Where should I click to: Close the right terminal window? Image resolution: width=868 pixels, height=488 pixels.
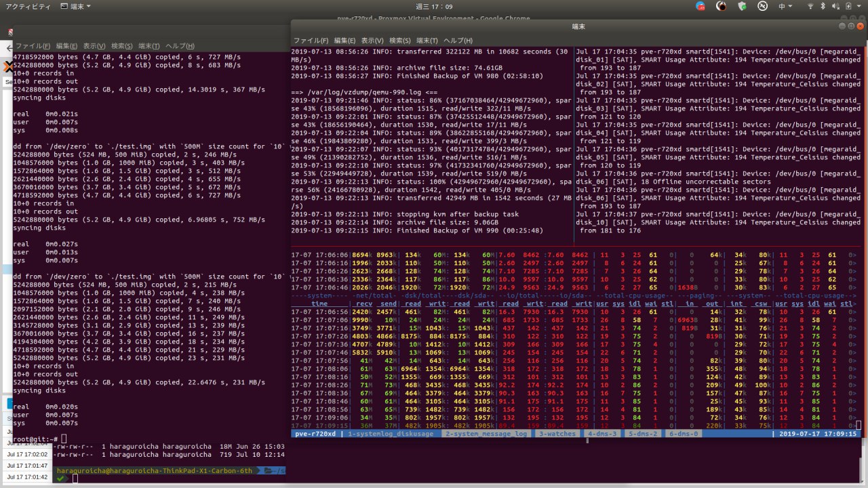point(860,26)
